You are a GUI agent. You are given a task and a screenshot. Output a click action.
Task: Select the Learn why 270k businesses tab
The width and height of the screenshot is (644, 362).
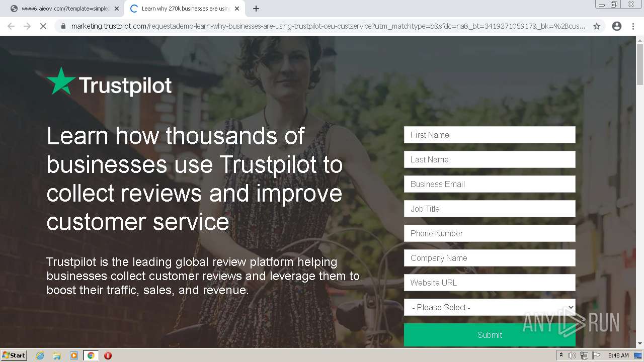(x=185, y=9)
